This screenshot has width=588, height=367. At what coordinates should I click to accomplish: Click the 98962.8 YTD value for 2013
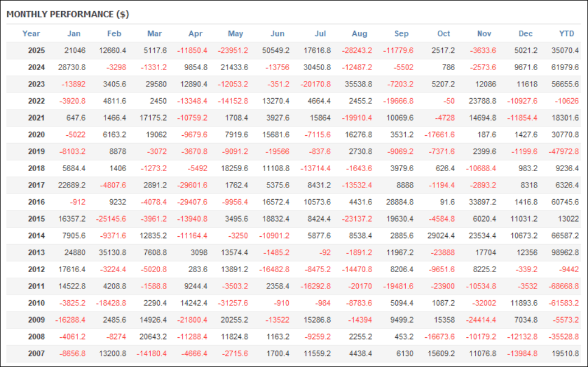564,253
